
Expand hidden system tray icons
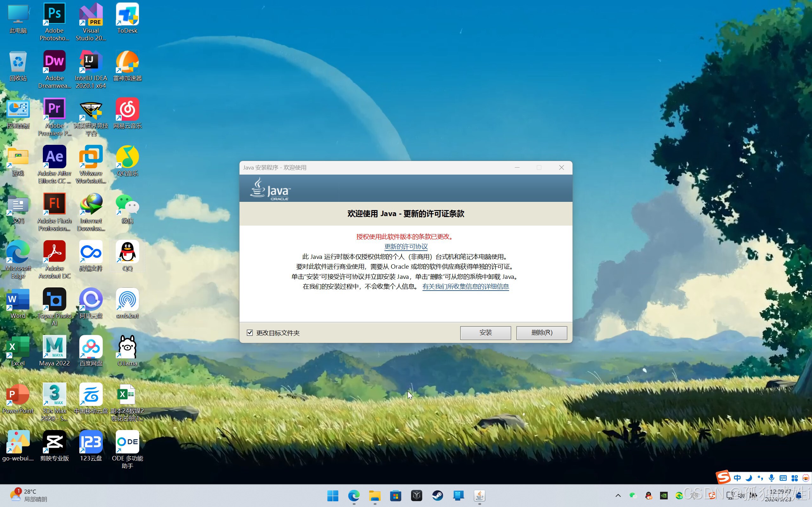(x=619, y=496)
